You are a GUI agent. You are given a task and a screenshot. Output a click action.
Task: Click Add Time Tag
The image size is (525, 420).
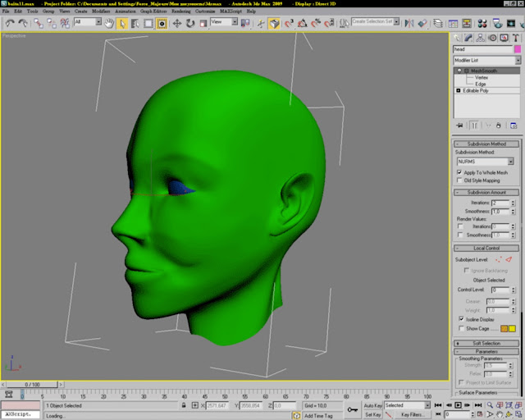click(318, 416)
